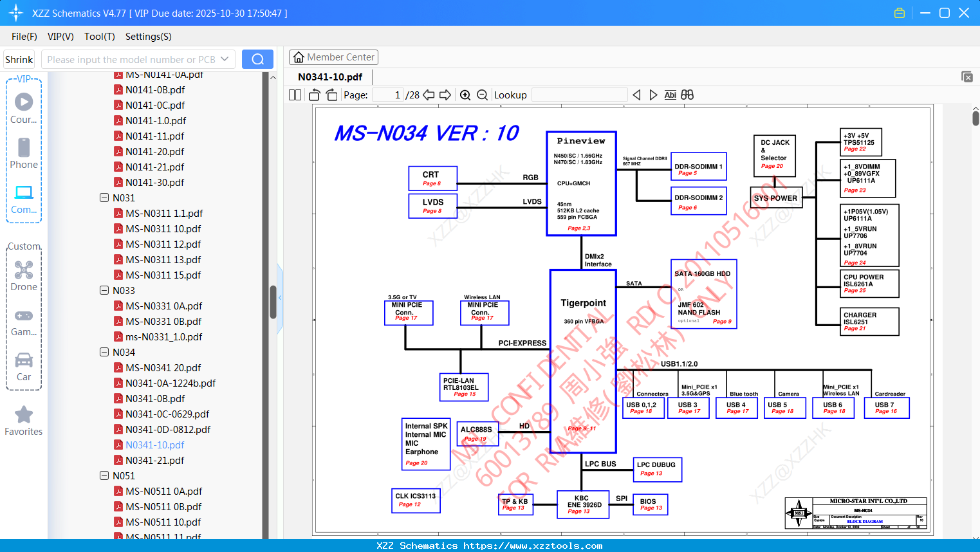Screen dimensions: 980x552
Task: Open the model number dropdown arrow
Action: 225,59
